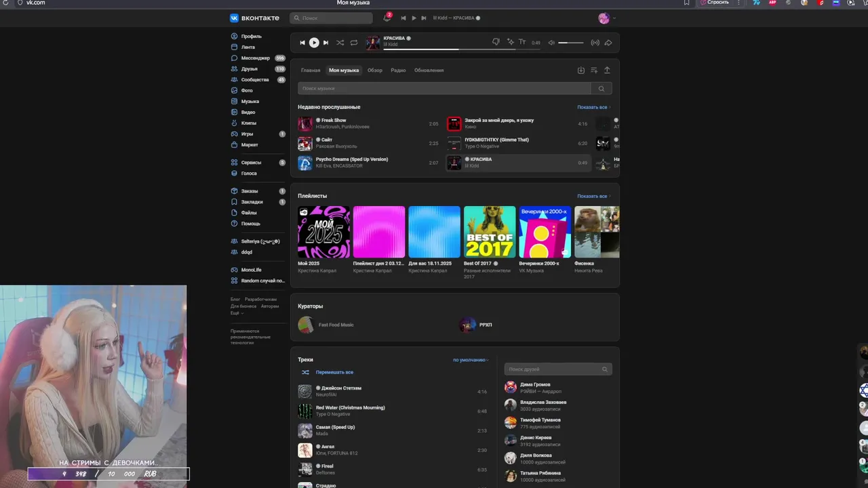The image size is (868, 488).
Task: Switch to the Обновления tab
Action: [429, 70]
